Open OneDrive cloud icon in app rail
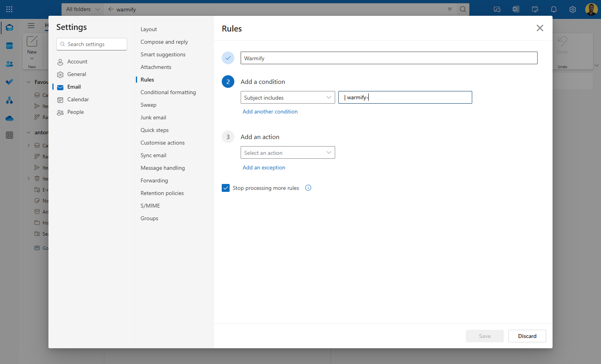This screenshot has height=364, width=601. 9,118
